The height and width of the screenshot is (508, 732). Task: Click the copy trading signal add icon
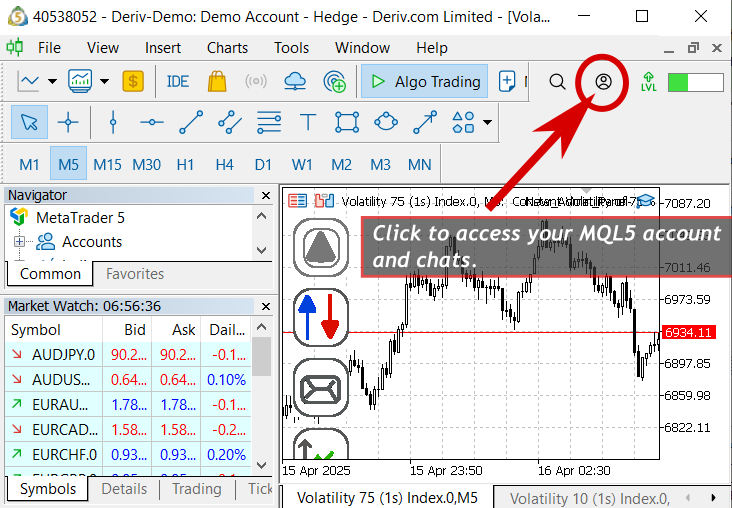click(x=334, y=82)
